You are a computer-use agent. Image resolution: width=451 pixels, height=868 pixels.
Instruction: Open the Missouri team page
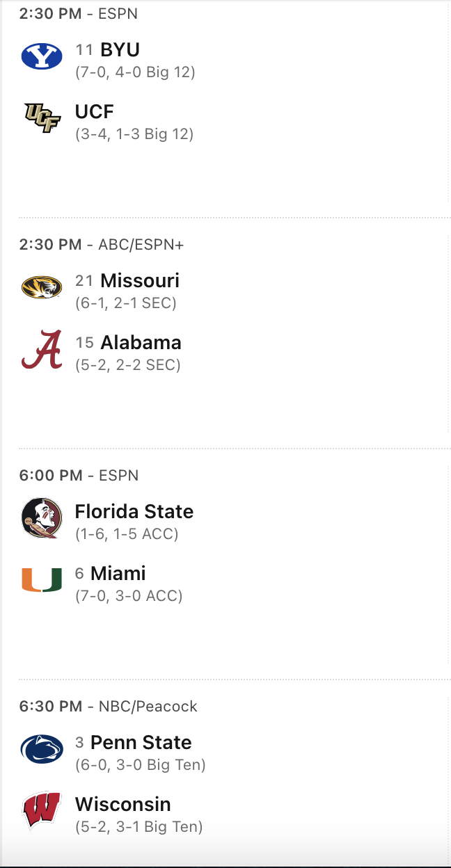(140, 281)
